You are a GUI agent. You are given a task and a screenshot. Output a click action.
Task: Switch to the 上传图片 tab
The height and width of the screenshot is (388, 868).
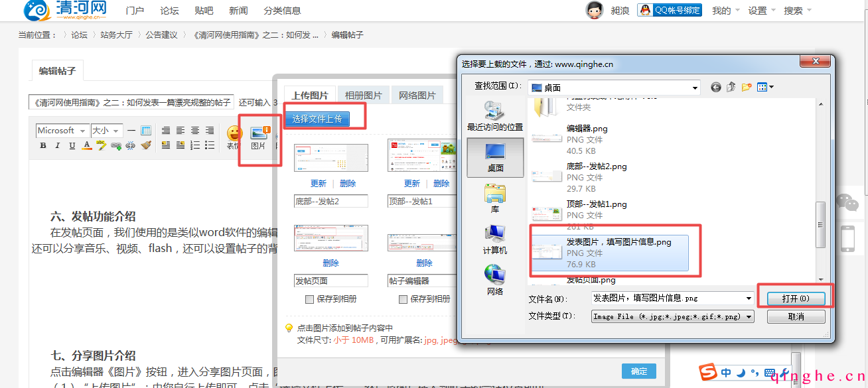(310, 96)
